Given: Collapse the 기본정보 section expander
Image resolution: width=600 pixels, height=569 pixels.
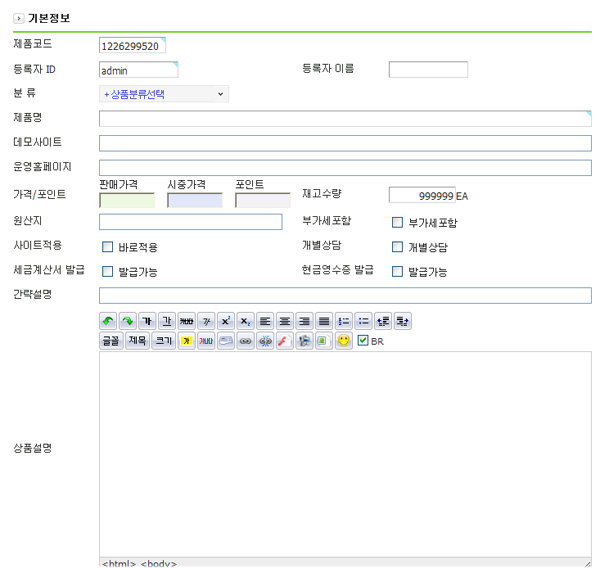Looking at the screenshot, I should 18,18.
